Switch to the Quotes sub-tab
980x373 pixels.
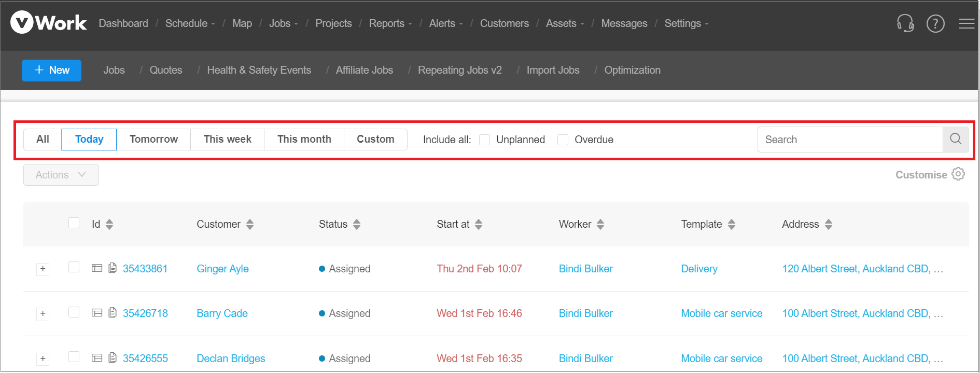point(166,70)
